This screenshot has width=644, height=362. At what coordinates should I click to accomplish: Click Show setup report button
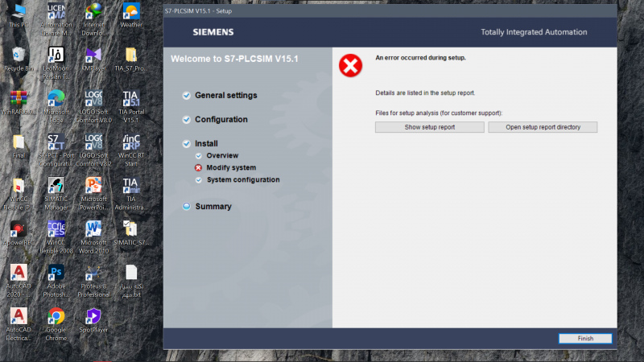pos(430,127)
